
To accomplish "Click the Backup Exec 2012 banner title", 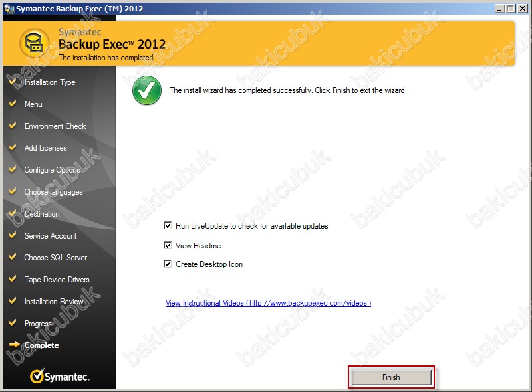I will pos(112,44).
